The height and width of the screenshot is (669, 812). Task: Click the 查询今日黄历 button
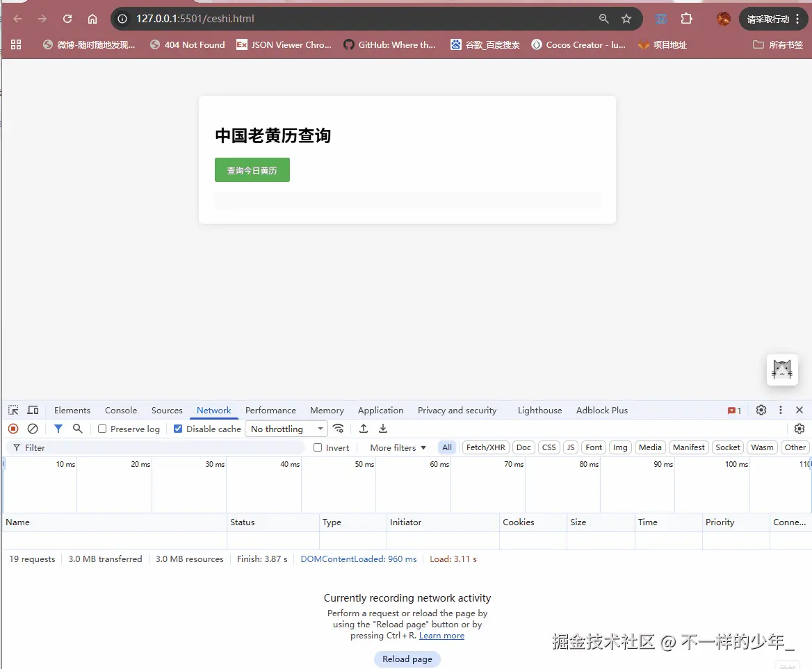click(x=252, y=170)
